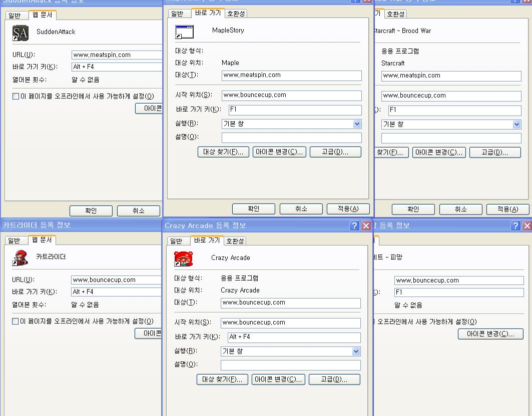Click 확인 button in SuddenAttack window

tap(91, 210)
